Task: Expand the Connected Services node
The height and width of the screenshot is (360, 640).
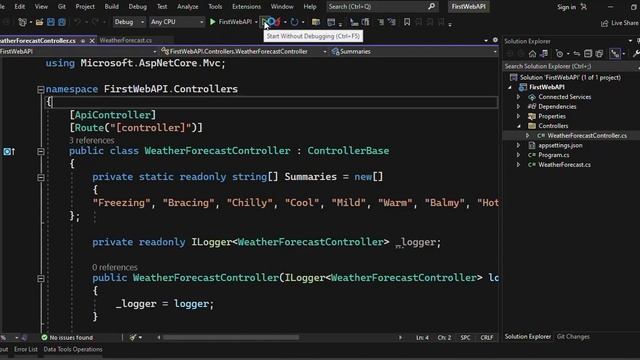Action: tap(518, 97)
